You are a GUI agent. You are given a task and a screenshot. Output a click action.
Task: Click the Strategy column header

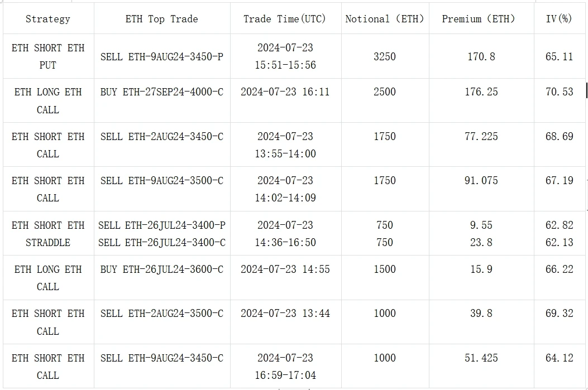pyautogui.click(x=48, y=19)
